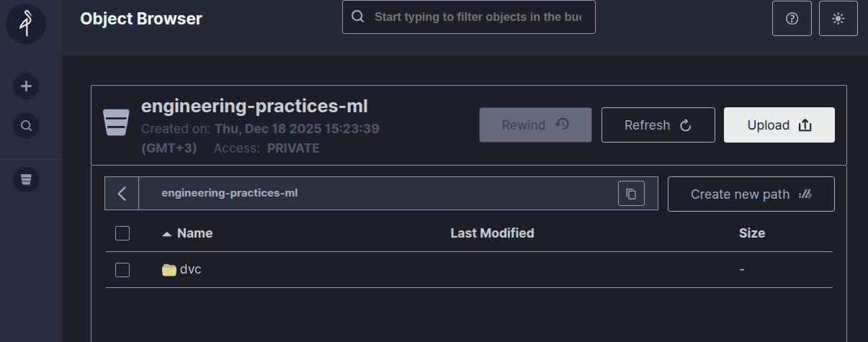Click the Rewind button
This screenshot has height=342, width=868.
[x=535, y=125]
